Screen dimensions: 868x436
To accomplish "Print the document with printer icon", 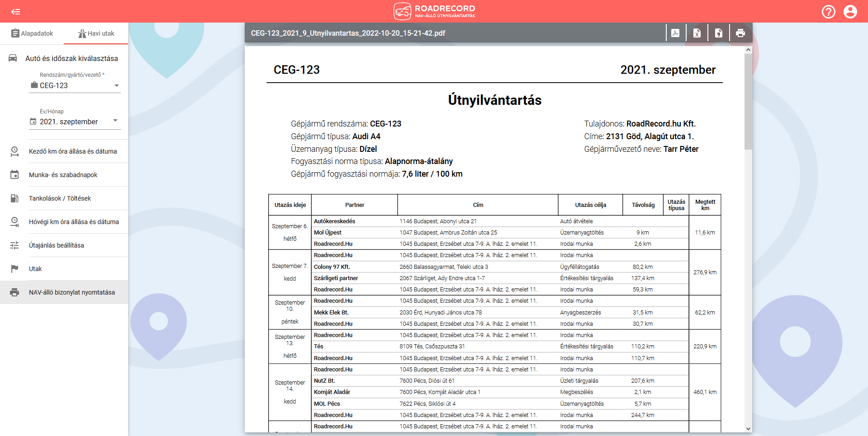I will (x=740, y=33).
